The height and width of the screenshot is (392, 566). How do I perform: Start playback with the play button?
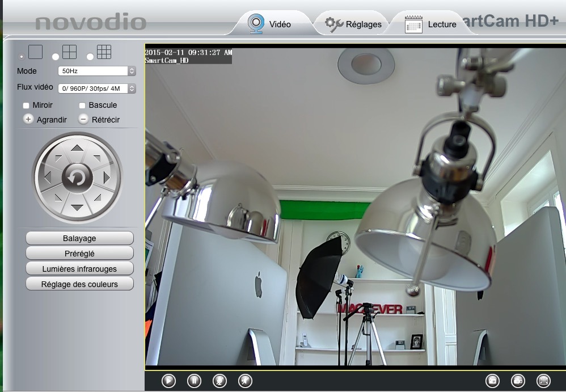coord(168,381)
